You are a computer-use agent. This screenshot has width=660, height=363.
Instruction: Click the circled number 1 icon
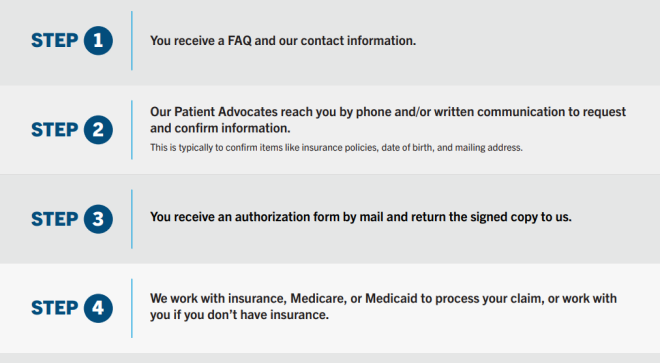coord(98,40)
